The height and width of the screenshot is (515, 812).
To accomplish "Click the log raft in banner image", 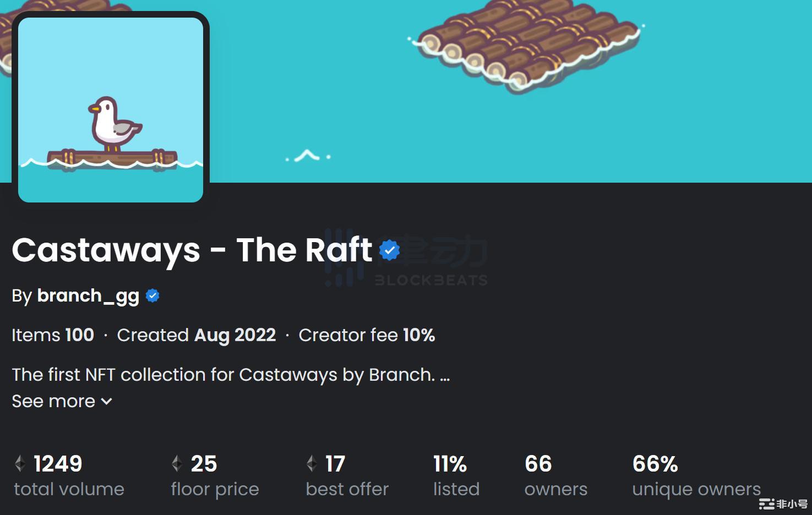I will click(526, 44).
